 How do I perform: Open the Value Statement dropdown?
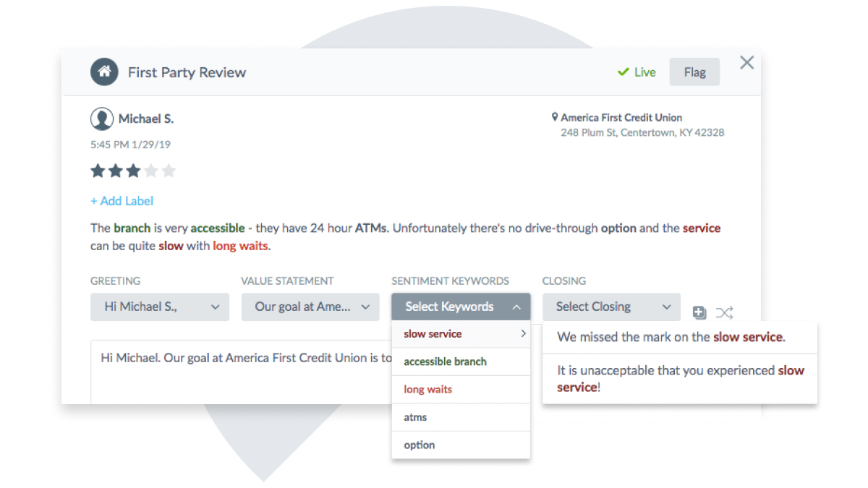tap(310, 307)
